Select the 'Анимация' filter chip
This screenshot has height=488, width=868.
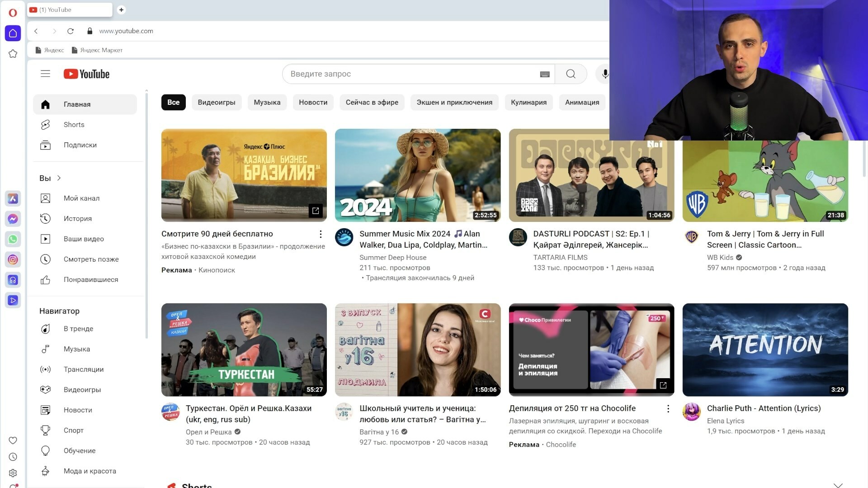pos(582,103)
